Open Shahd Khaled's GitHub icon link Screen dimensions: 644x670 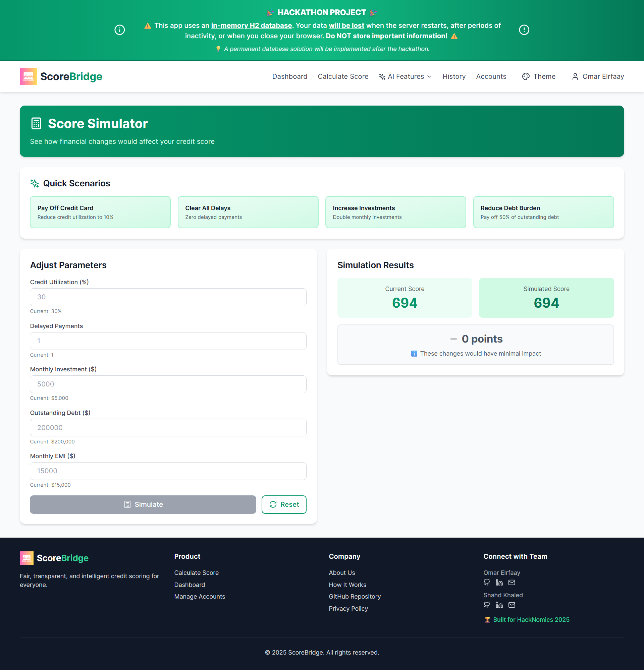487,605
